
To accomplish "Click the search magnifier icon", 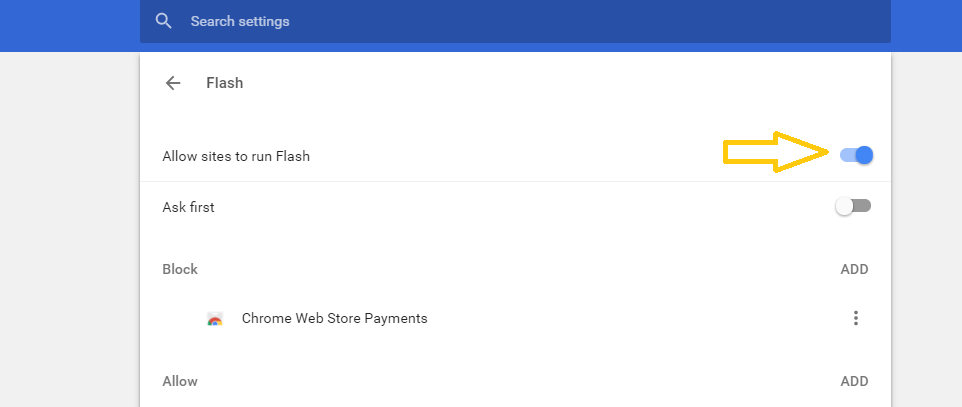I will [164, 21].
